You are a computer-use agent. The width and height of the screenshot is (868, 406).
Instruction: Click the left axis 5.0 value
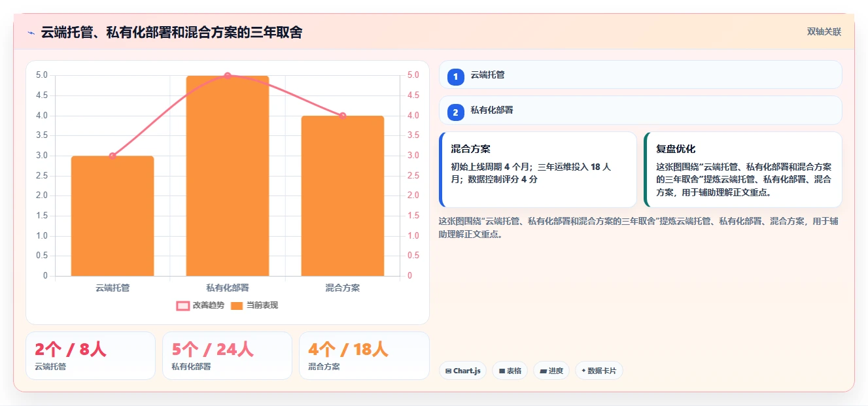pyautogui.click(x=42, y=75)
